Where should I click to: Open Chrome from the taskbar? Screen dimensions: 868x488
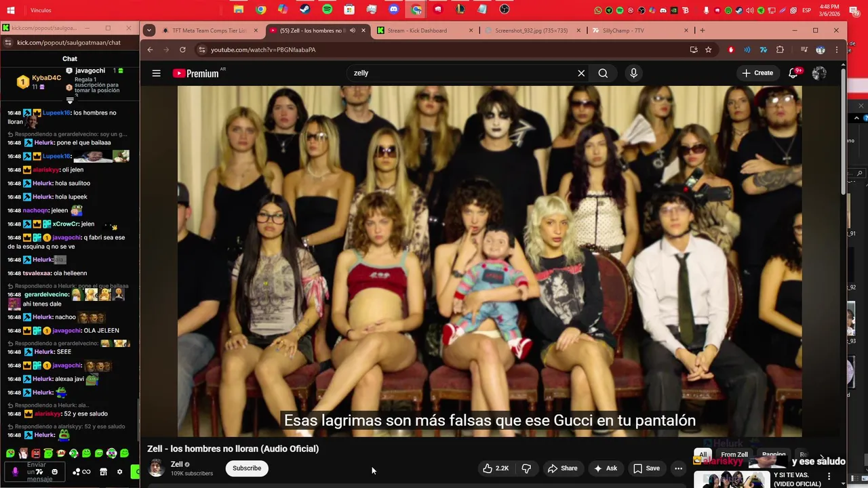[x=261, y=9]
